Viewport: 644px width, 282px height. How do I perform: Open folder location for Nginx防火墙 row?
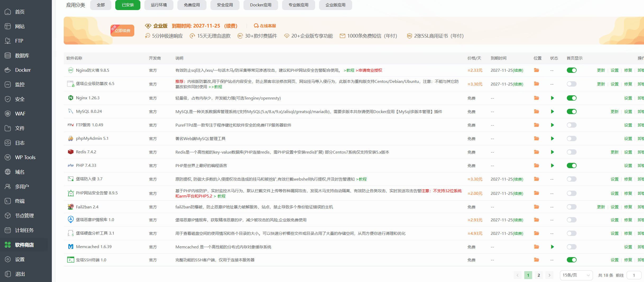click(x=536, y=70)
